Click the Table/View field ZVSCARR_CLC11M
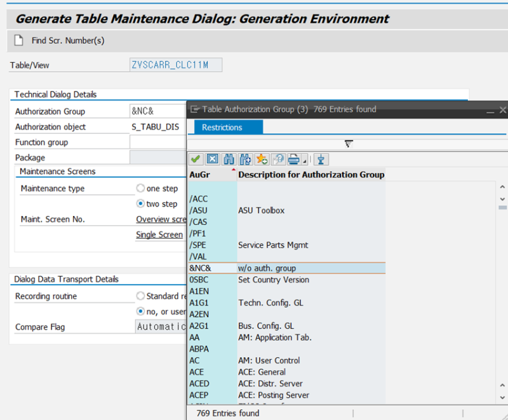Screen dimensions: 508x420 pos(176,65)
